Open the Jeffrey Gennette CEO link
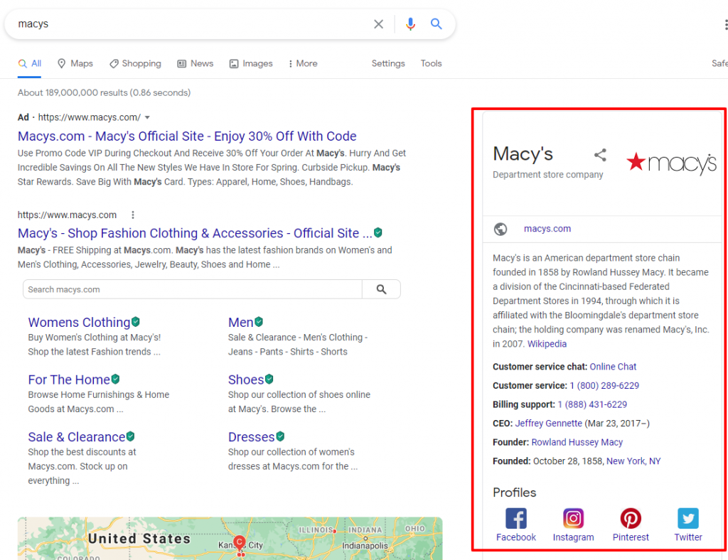 point(548,424)
